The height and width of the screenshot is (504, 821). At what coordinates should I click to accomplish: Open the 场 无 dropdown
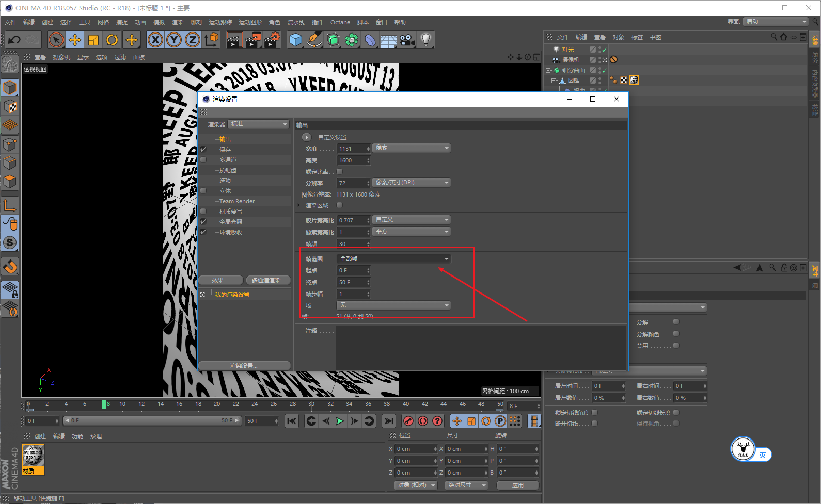coord(394,305)
